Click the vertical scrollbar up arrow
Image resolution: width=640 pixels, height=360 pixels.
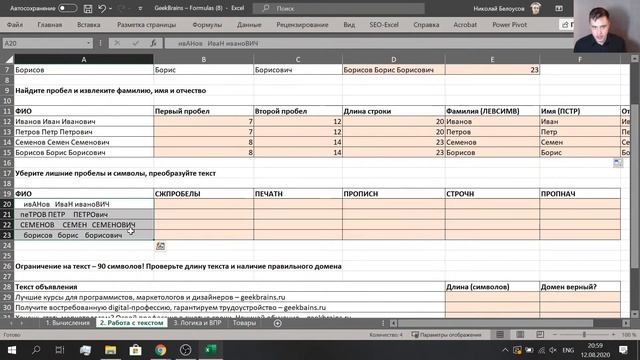coord(635,59)
